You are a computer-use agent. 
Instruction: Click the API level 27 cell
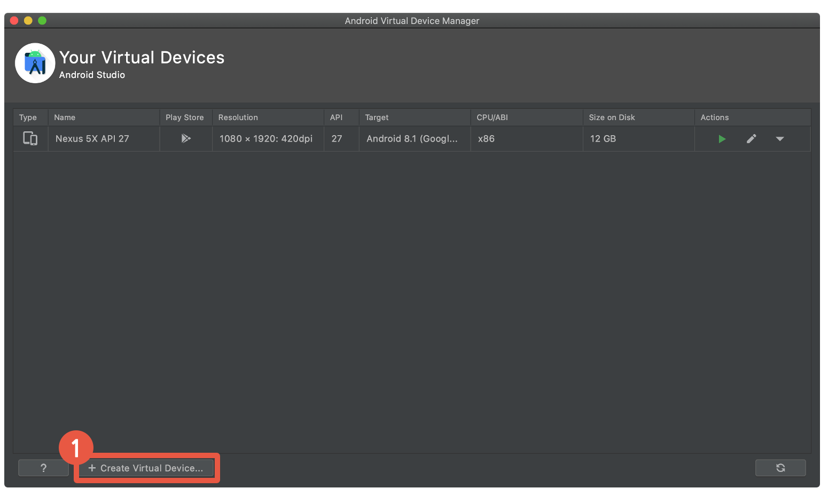pos(341,139)
